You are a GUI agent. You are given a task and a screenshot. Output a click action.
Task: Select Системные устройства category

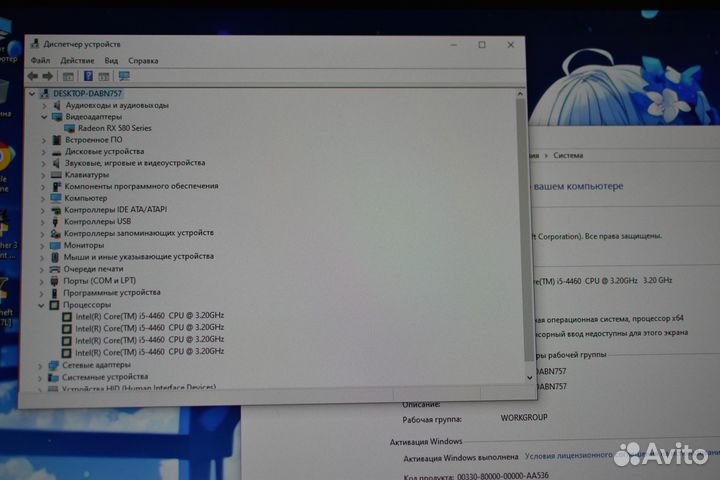coord(105,377)
